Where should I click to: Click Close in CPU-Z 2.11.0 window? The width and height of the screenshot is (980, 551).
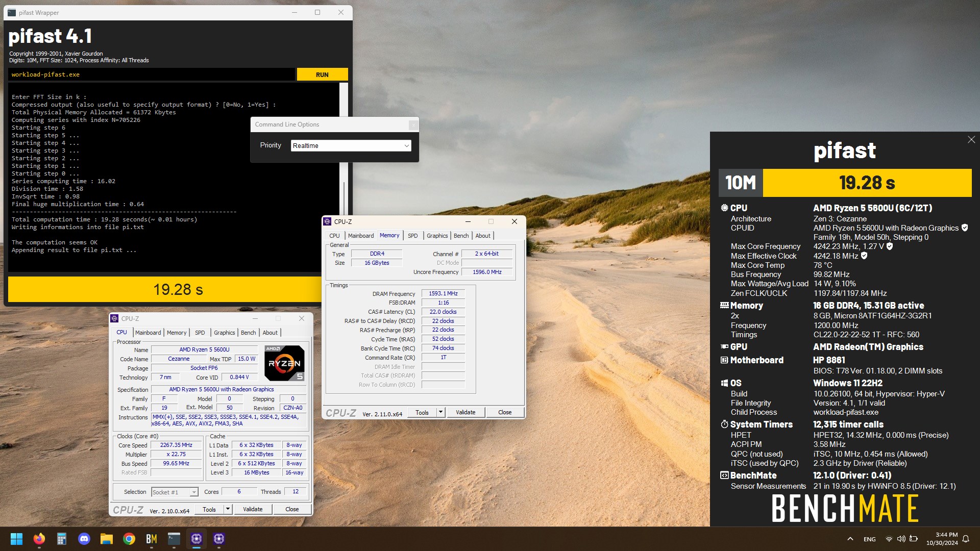pos(505,412)
